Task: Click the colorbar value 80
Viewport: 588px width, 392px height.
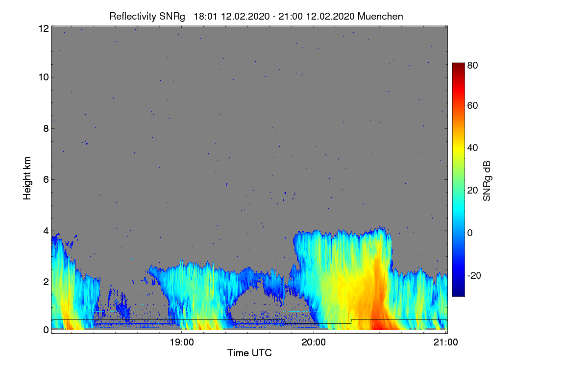Action: 473,65
